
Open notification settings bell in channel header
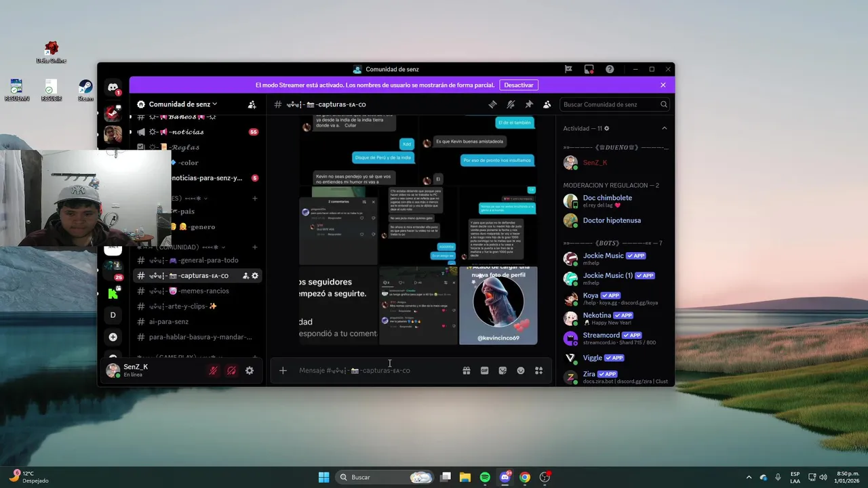tap(511, 104)
